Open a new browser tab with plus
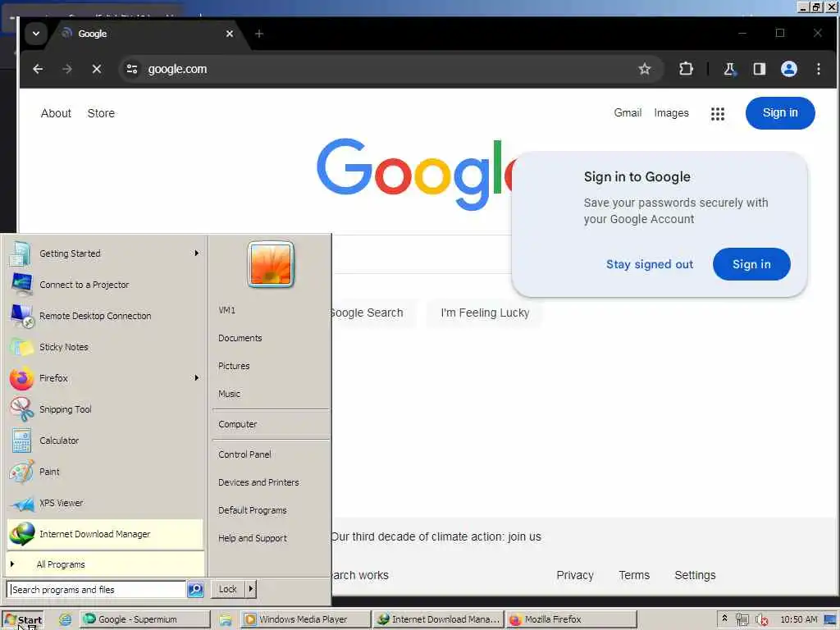This screenshot has width=840, height=630. tap(259, 34)
